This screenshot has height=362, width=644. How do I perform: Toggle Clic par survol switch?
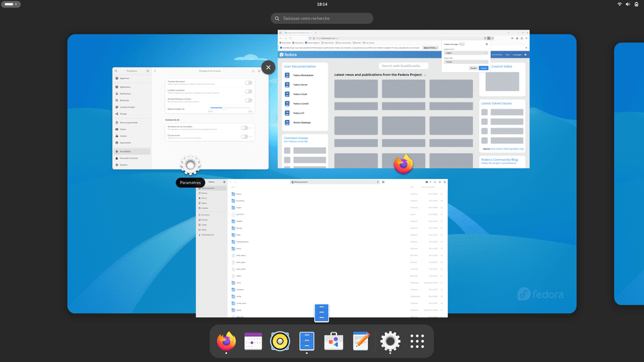(245, 136)
